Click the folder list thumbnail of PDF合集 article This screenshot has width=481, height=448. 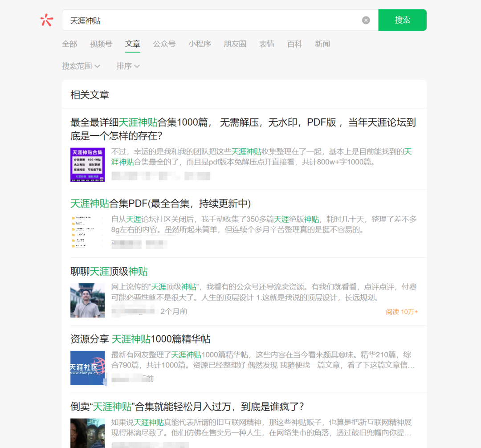(87, 232)
